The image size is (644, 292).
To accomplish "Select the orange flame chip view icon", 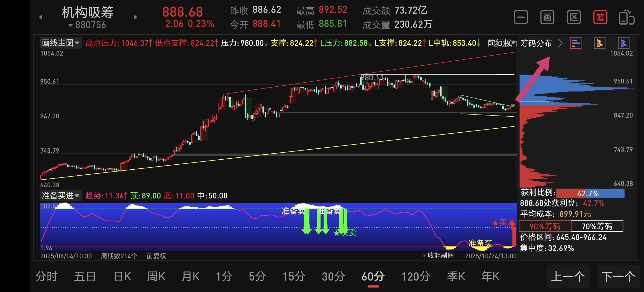I will click(599, 43).
